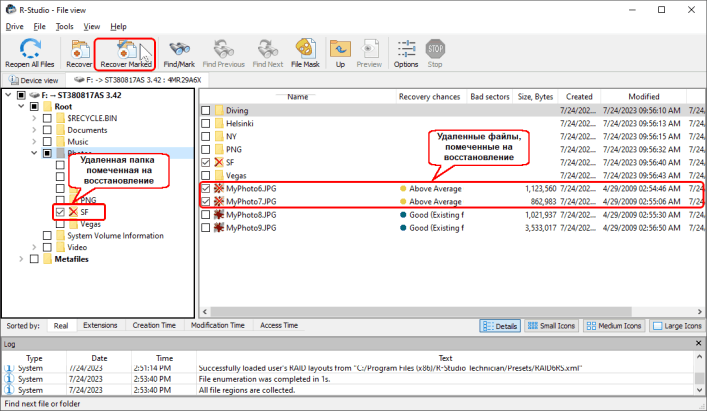The image size is (707, 411).
Task: Click the deleted MyPhoto6.JPG file icon
Action: tap(219, 188)
